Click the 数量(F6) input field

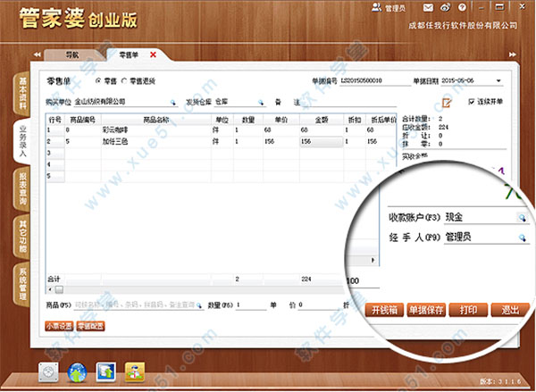[x=251, y=305]
